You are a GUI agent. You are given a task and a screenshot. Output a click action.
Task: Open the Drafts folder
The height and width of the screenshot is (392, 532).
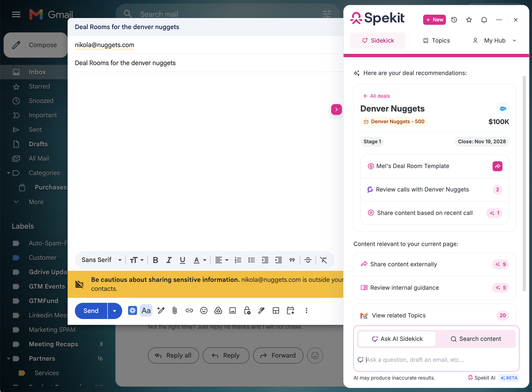[x=38, y=144]
